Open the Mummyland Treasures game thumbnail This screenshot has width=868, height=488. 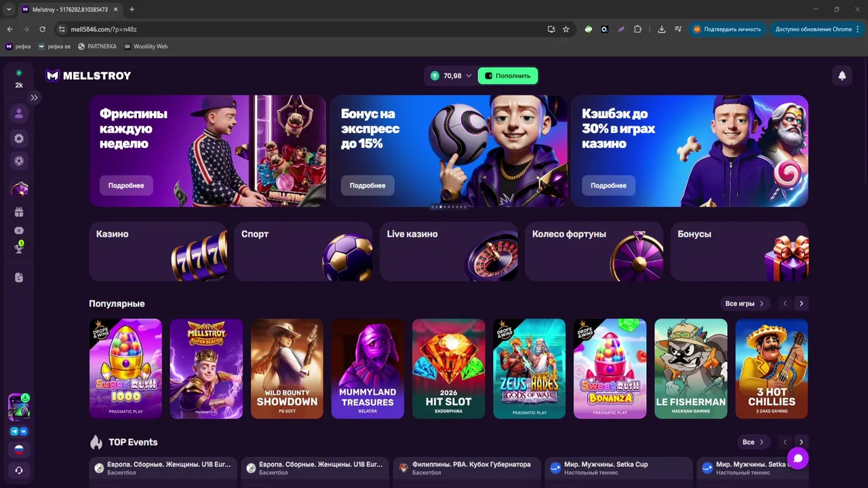tap(368, 369)
